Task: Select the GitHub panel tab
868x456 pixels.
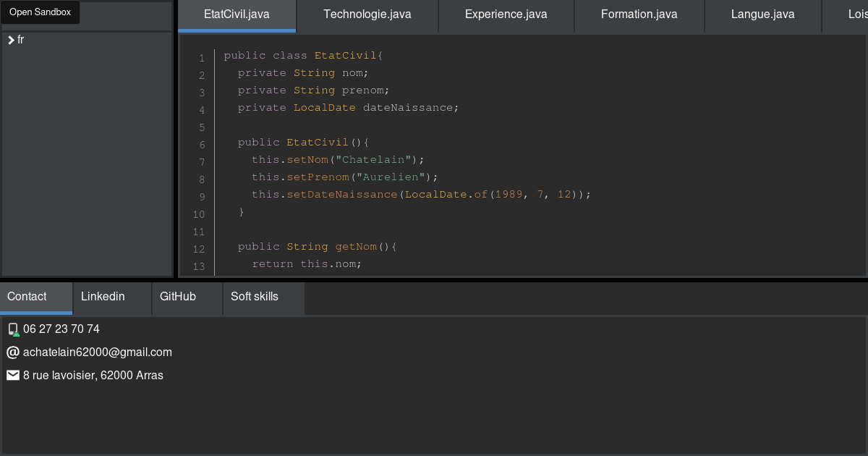Action: 176,296
